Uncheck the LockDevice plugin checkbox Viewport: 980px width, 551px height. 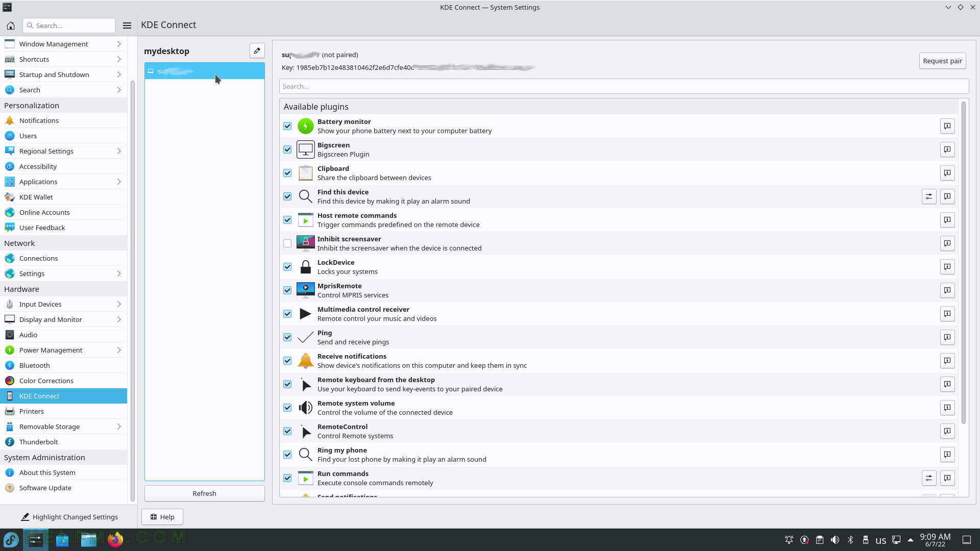pyautogui.click(x=287, y=267)
